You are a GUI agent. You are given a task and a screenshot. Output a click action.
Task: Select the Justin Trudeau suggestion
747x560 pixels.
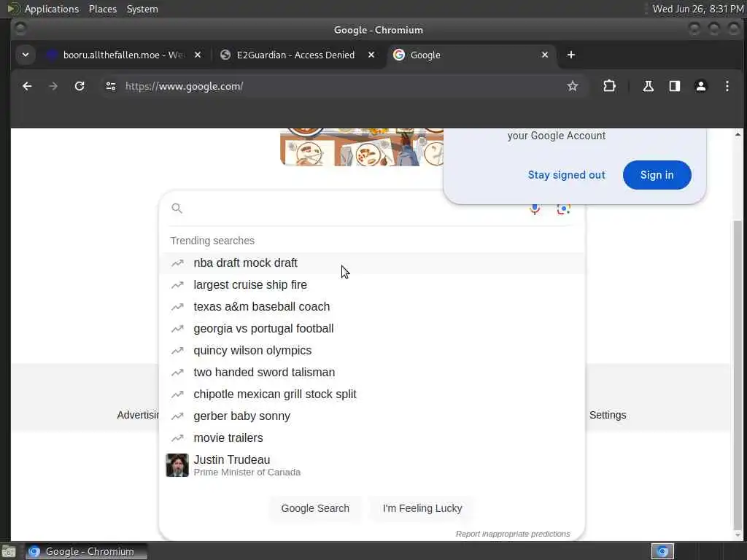372,465
